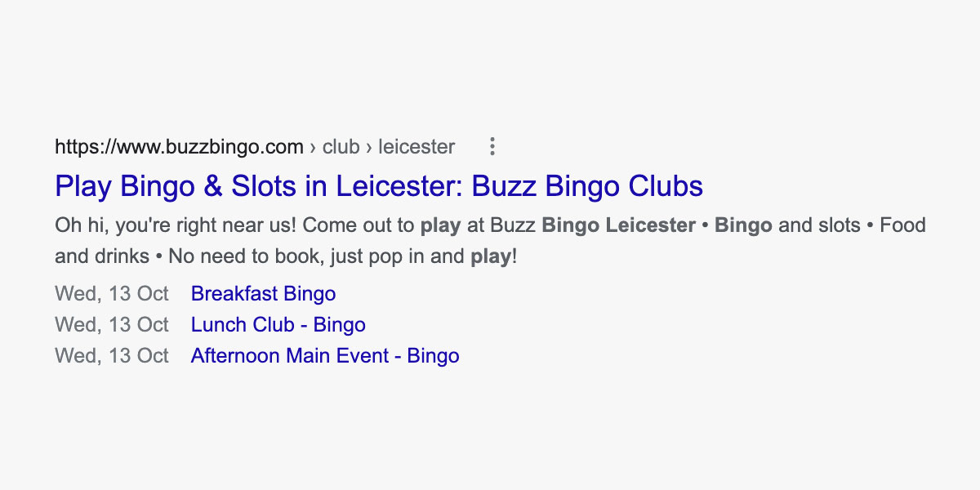Open the Afternoon Main Event - Bingo link
Screen dimensions: 980x490
[324, 356]
